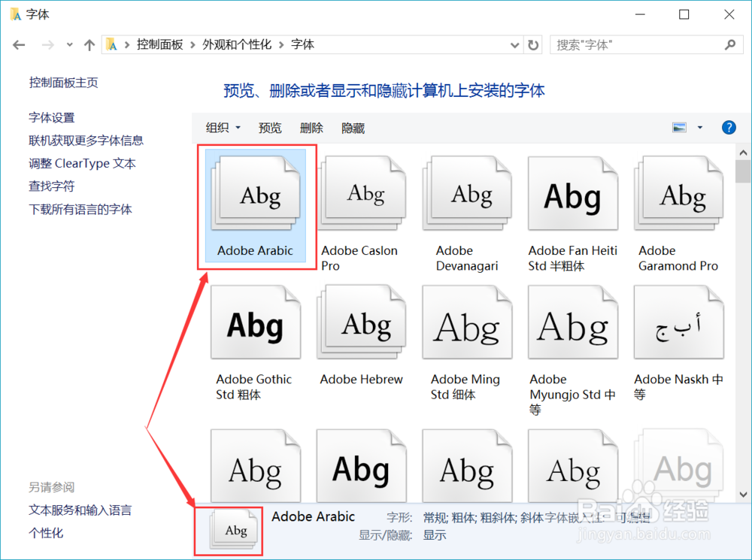Click the fonts folder icon in address bar
Viewport: 752px width, 560px height.
[111, 44]
